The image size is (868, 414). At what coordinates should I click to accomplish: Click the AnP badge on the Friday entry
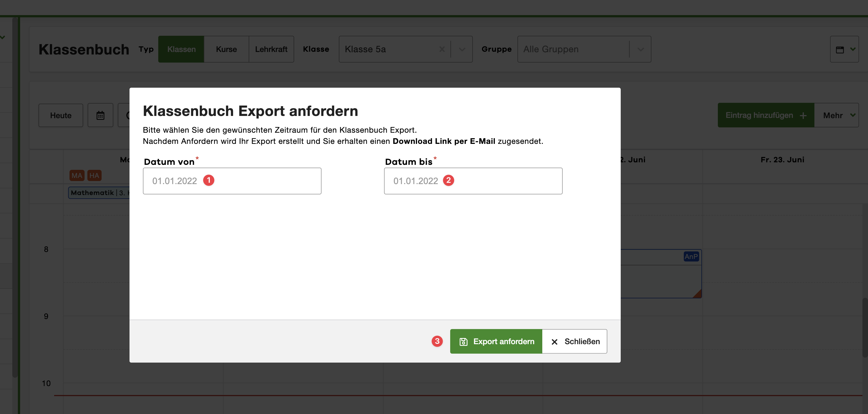point(691,256)
